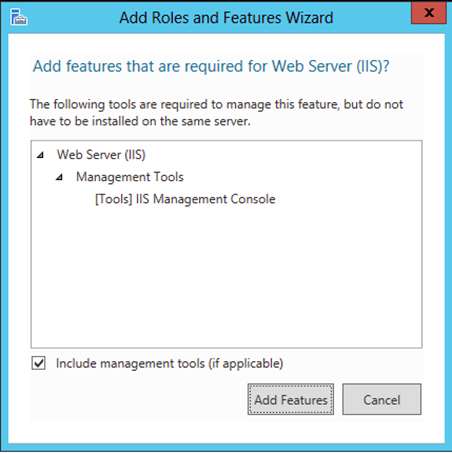Click the '(if applicable)' portion of checkbox label
The image size is (452, 454).
[246, 363]
